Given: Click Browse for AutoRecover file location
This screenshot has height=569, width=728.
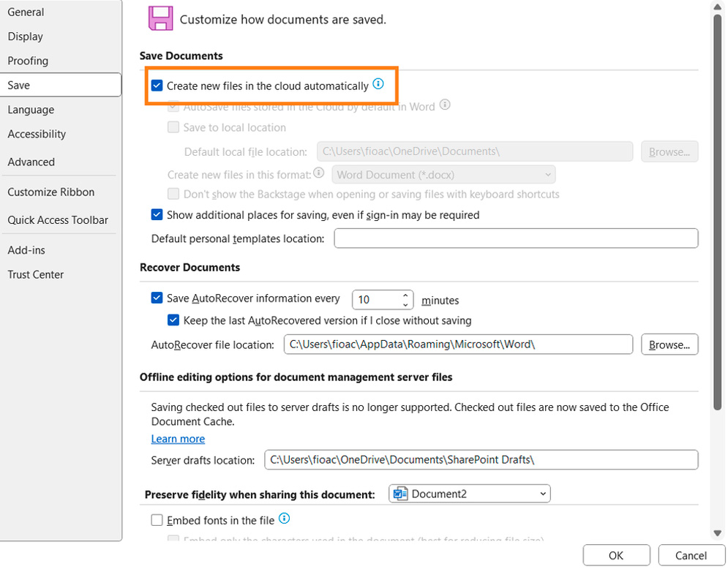Looking at the screenshot, I should (x=669, y=344).
